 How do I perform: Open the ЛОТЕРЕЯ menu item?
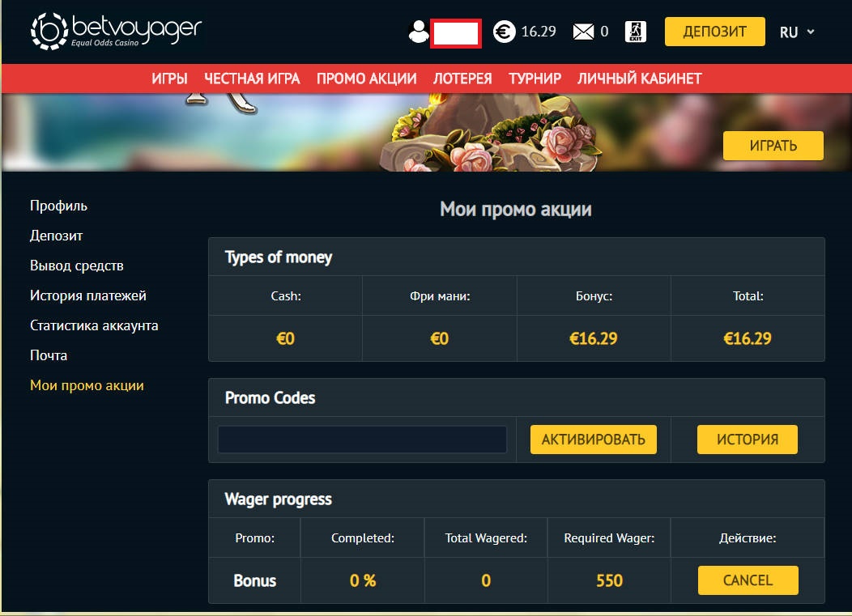(462, 79)
